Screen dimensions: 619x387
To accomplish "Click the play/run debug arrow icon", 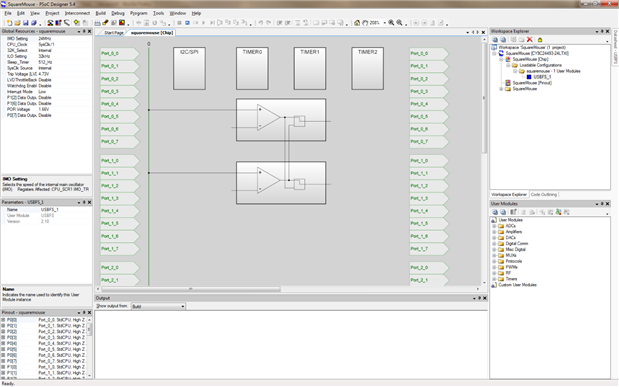I will point(204,23).
